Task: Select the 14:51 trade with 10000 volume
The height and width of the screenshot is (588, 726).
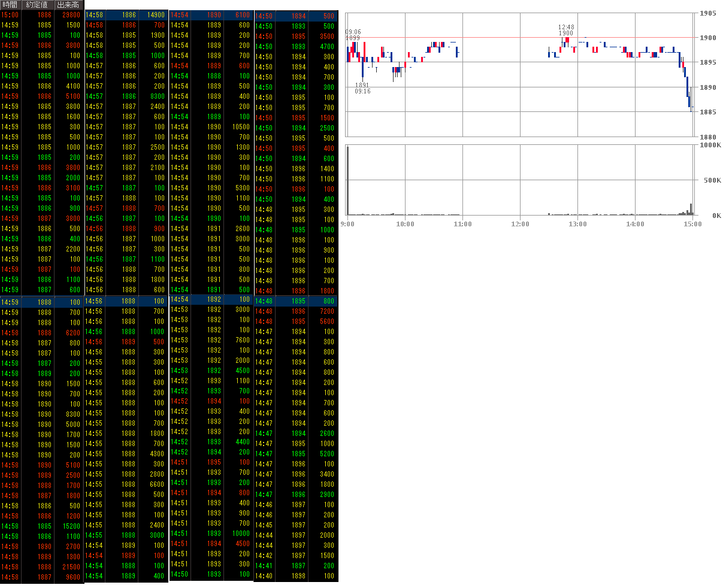Action: tap(211, 534)
